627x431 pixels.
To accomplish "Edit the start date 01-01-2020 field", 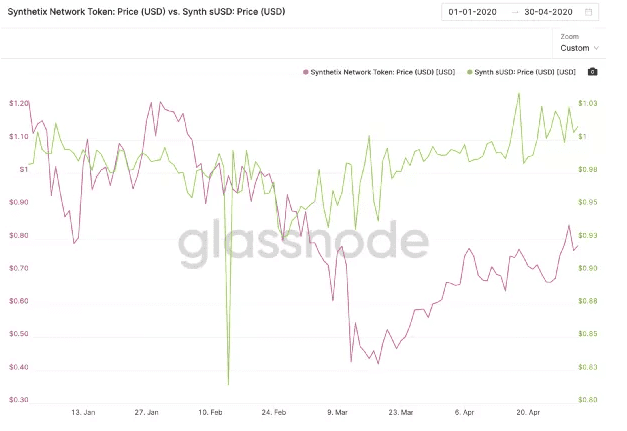I will coord(472,12).
